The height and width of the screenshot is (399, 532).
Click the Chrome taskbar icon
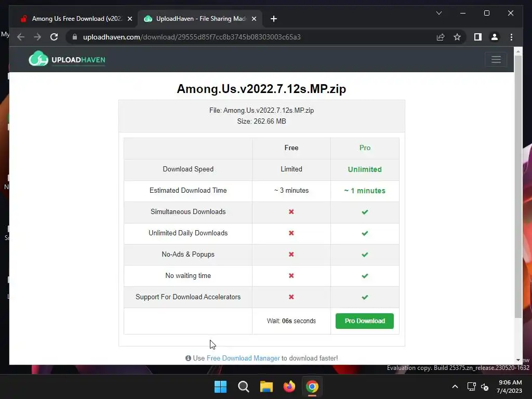312,387
